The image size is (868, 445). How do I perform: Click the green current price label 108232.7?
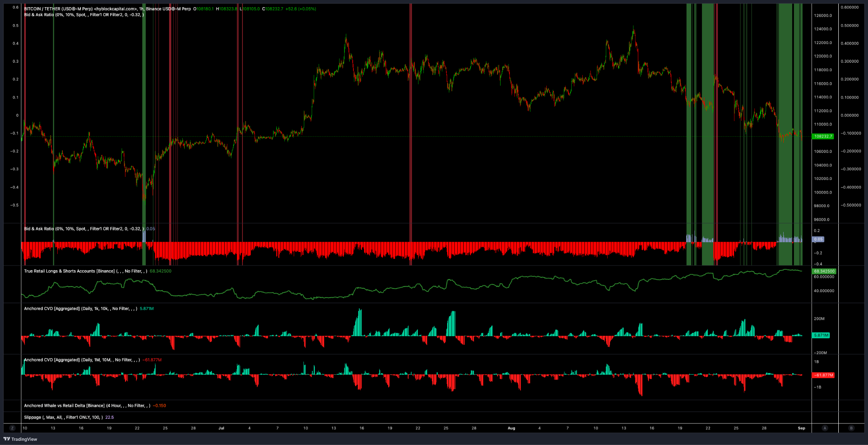point(822,136)
